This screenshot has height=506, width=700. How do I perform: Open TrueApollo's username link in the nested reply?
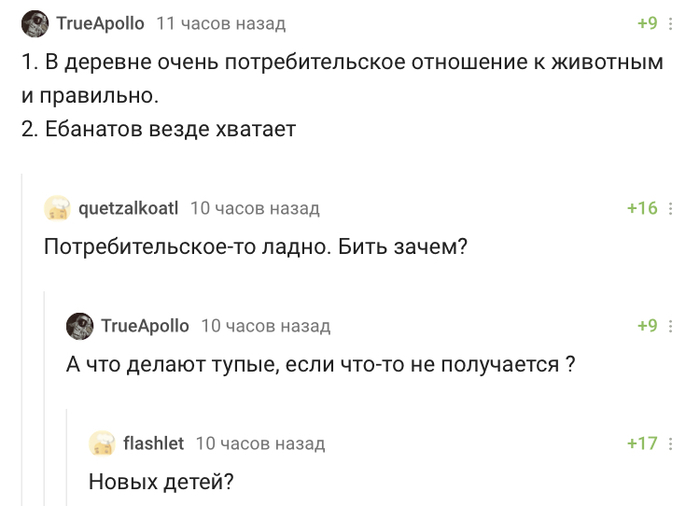[x=145, y=325]
